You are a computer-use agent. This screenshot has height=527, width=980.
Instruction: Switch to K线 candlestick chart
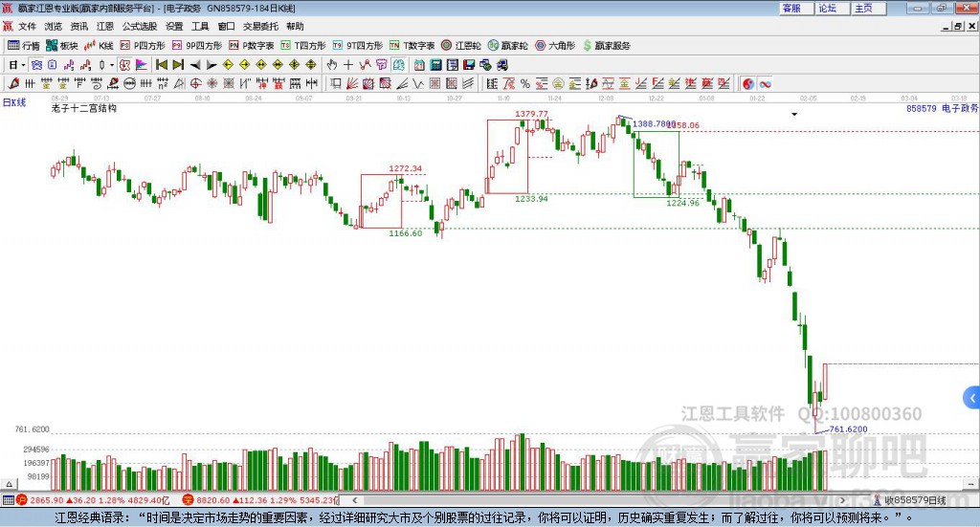99,46
